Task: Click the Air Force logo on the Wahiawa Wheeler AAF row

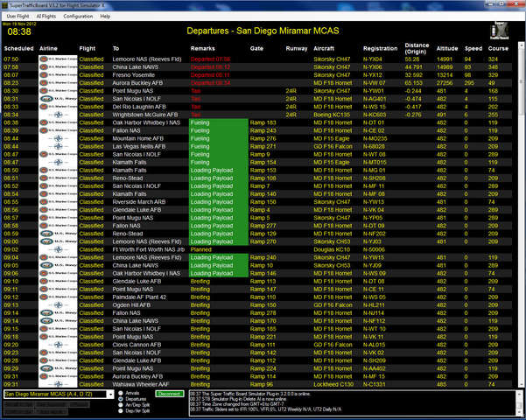Action: pos(58,384)
